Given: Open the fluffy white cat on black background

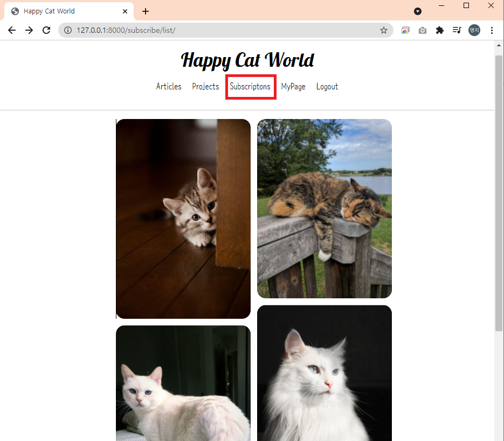Looking at the screenshot, I should [325, 373].
